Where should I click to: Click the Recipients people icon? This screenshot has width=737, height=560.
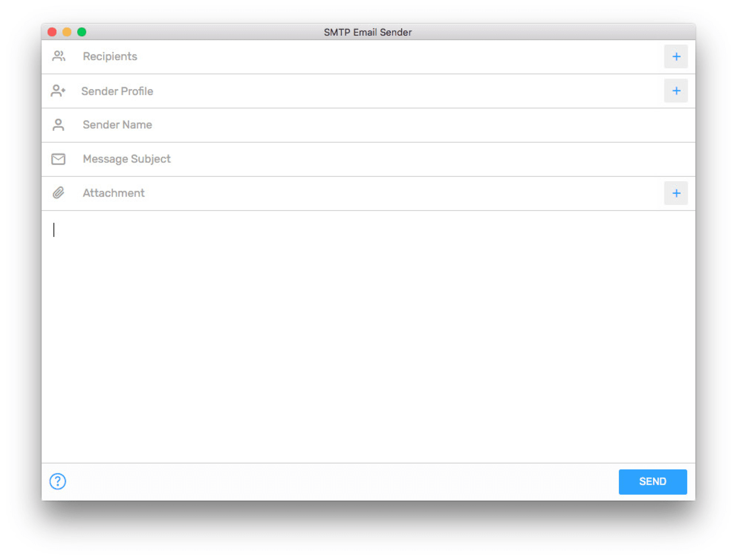[58, 56]
